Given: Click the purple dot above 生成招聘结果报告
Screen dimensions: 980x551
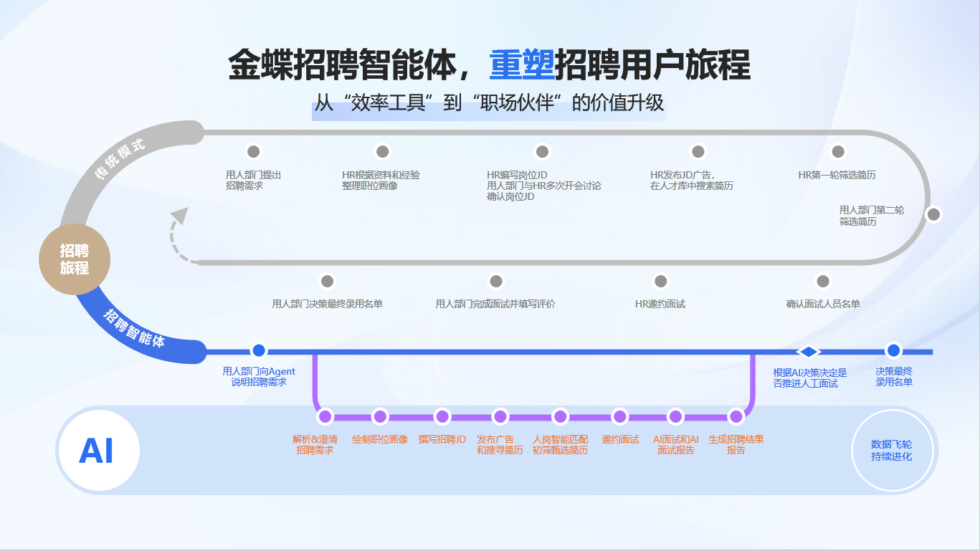Looking at the screenshot, I should point(736,416).
